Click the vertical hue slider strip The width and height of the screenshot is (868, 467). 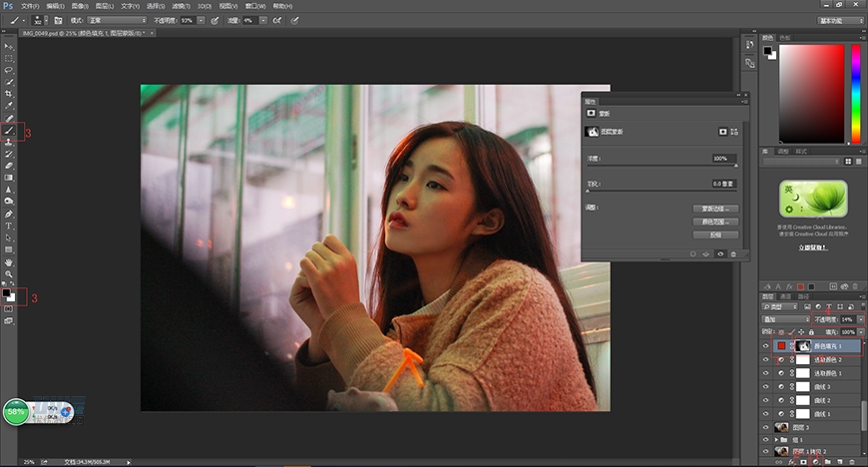(856, 94)
